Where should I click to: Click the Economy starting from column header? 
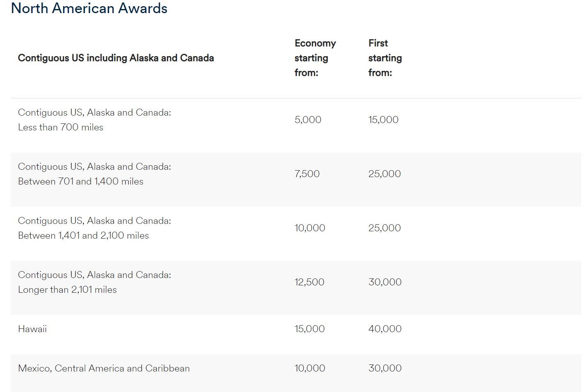tap(315, 58)
